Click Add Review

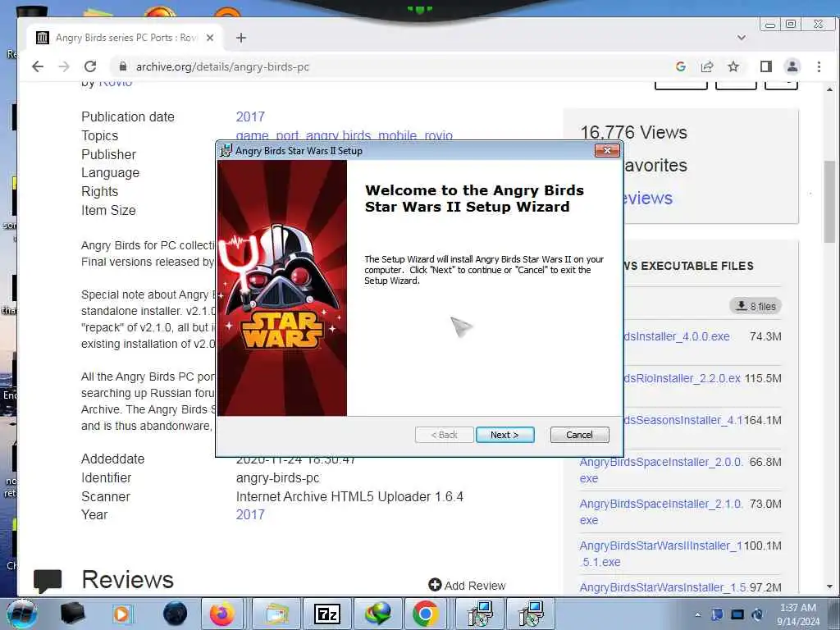point(467,586)
